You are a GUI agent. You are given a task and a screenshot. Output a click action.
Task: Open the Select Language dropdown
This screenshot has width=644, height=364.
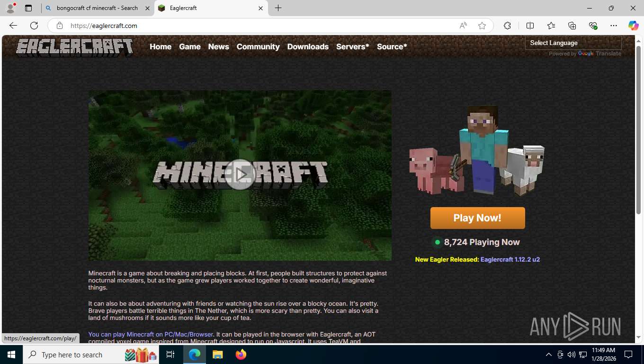tap(573, 43)
